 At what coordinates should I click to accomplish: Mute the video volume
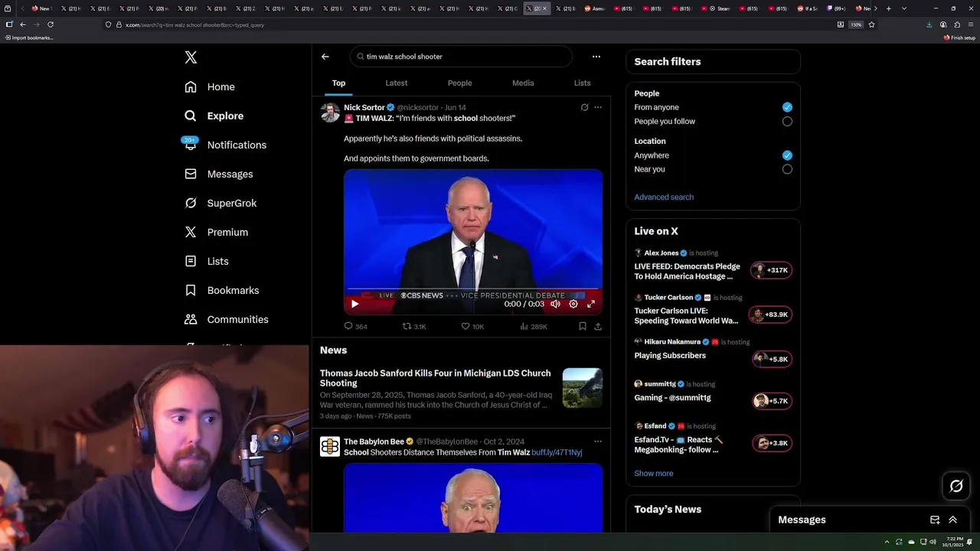555,304
